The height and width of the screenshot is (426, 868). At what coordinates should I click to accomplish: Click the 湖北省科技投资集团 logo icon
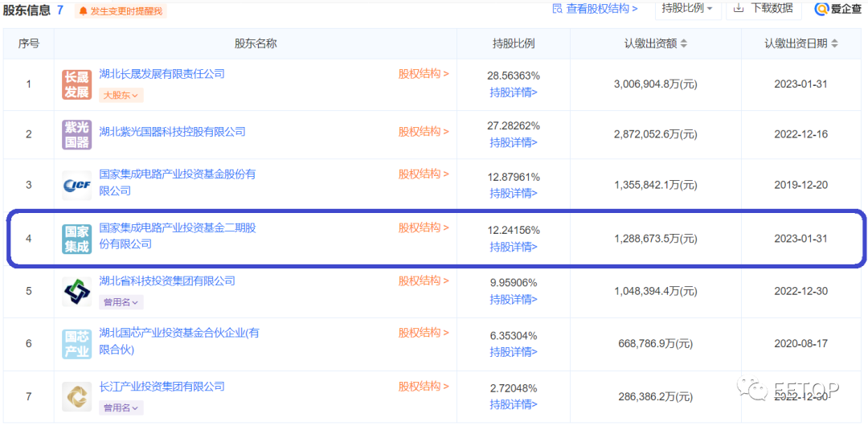tap(76, 292)
